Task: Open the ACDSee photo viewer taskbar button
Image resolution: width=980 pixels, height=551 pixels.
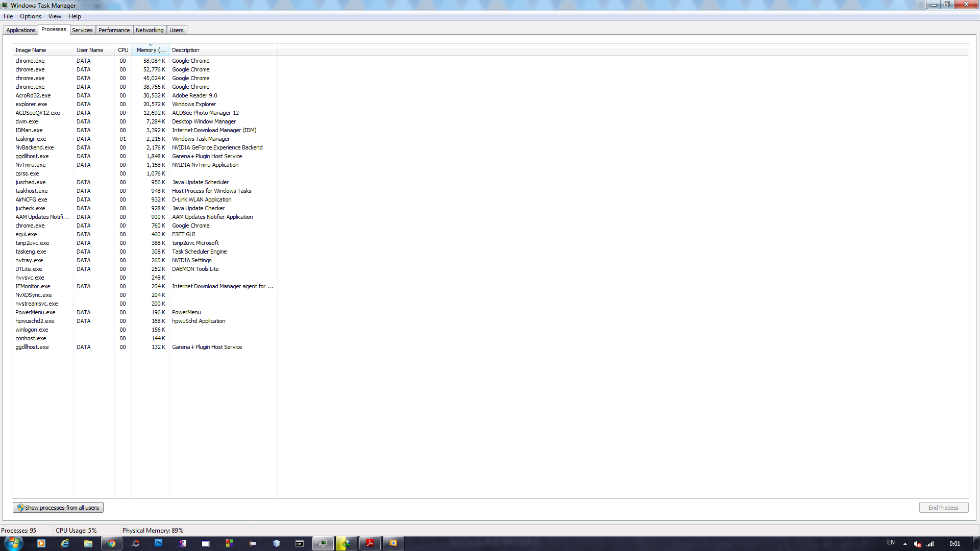Action: tap(394, 543)
